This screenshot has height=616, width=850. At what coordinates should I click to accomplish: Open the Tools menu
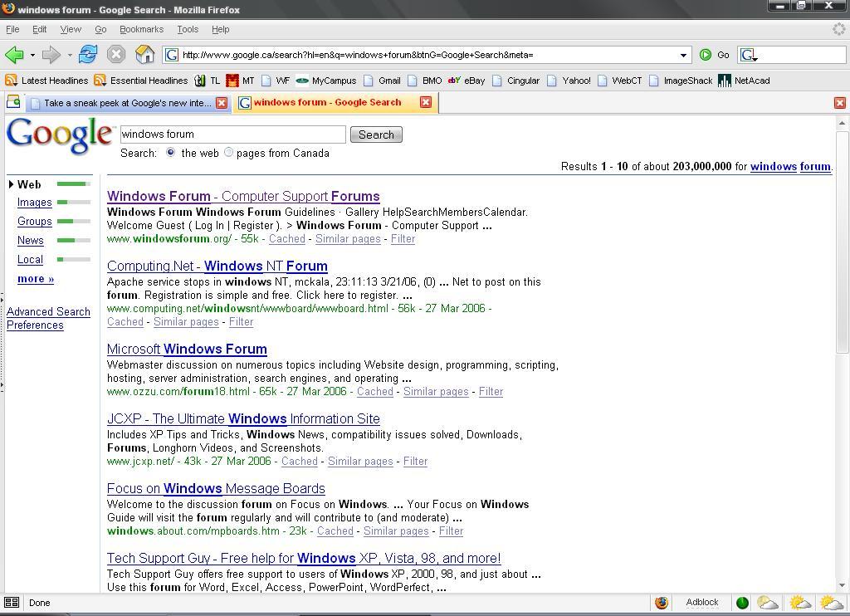click(188, 29)
